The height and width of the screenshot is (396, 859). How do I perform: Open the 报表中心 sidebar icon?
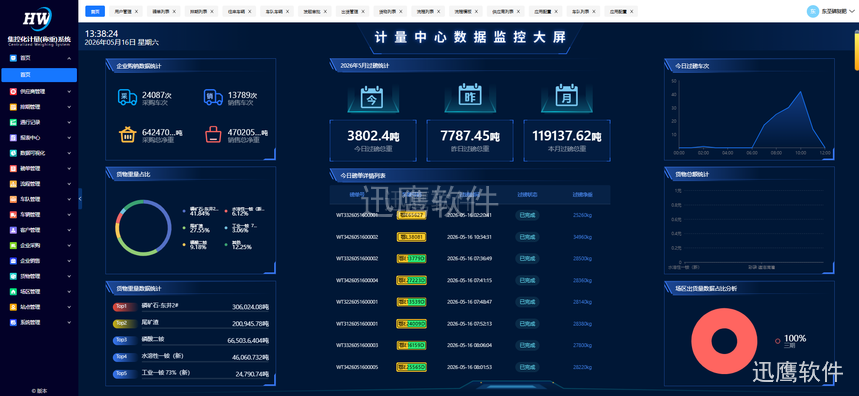[x=13, y=137]
